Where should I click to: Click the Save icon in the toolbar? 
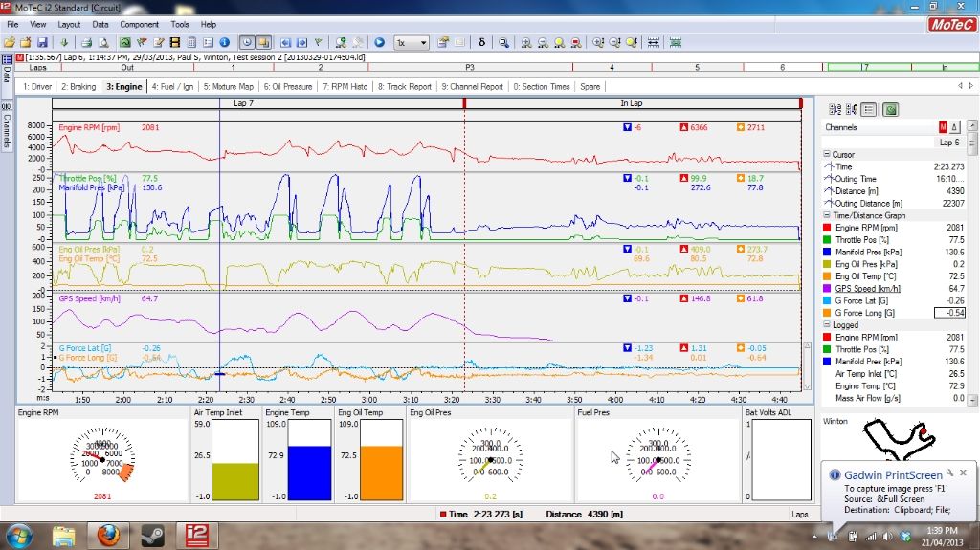click(42, 42)
